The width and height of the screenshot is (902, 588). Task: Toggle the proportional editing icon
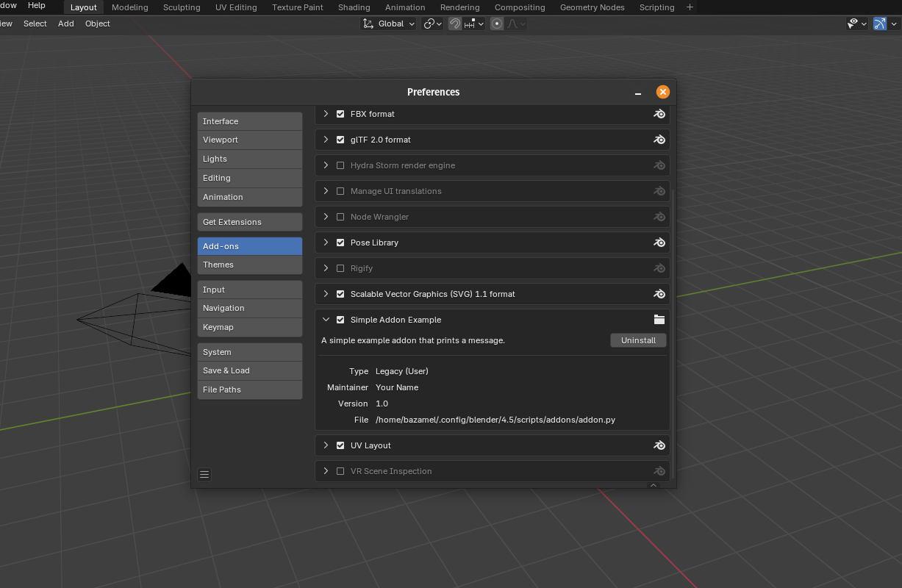click(x=497, y=24)
